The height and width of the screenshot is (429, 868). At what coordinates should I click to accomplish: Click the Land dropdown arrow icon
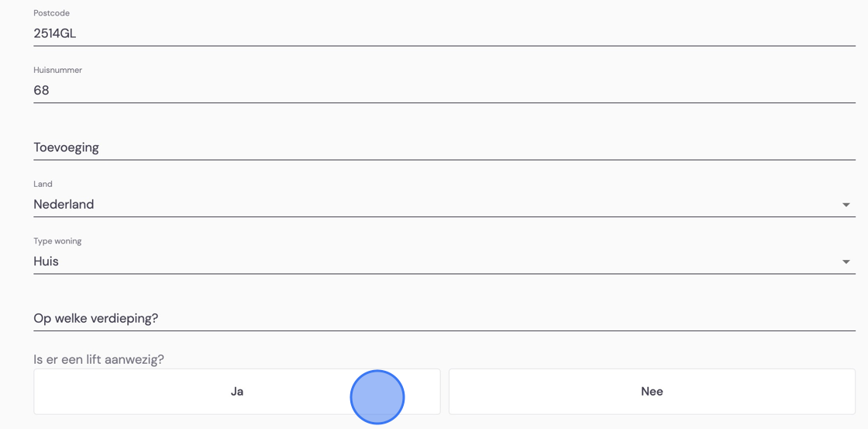point(846,205)
